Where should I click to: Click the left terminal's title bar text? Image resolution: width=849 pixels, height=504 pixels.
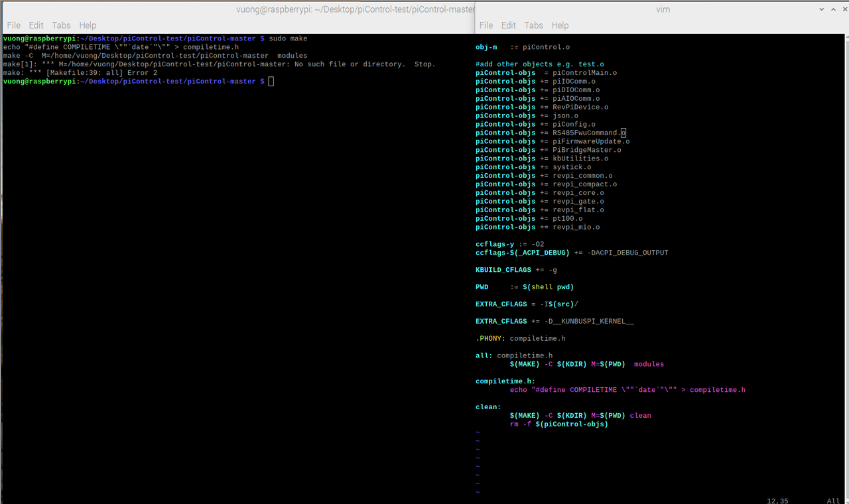(x=356, y=9)
